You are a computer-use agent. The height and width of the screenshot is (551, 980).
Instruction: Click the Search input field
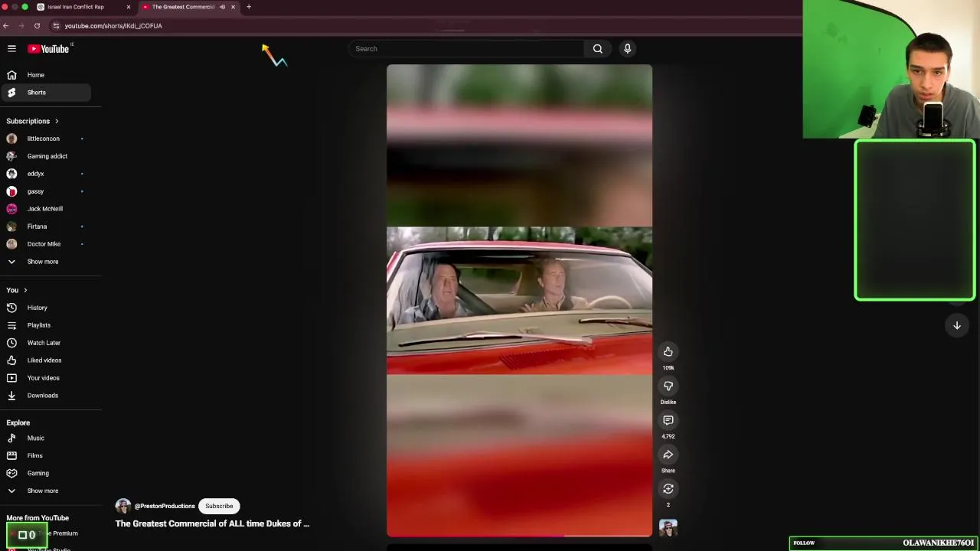point(465,49)
